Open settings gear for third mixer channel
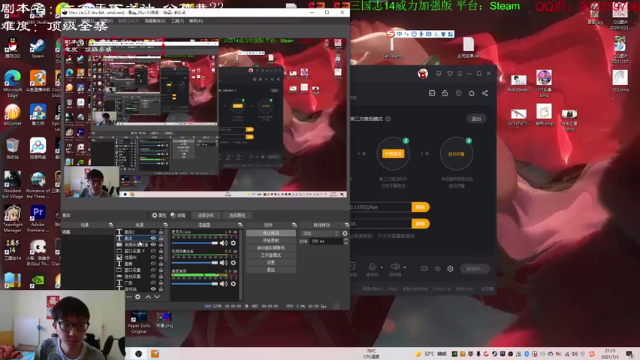The image size is (640, 360). 233,284
